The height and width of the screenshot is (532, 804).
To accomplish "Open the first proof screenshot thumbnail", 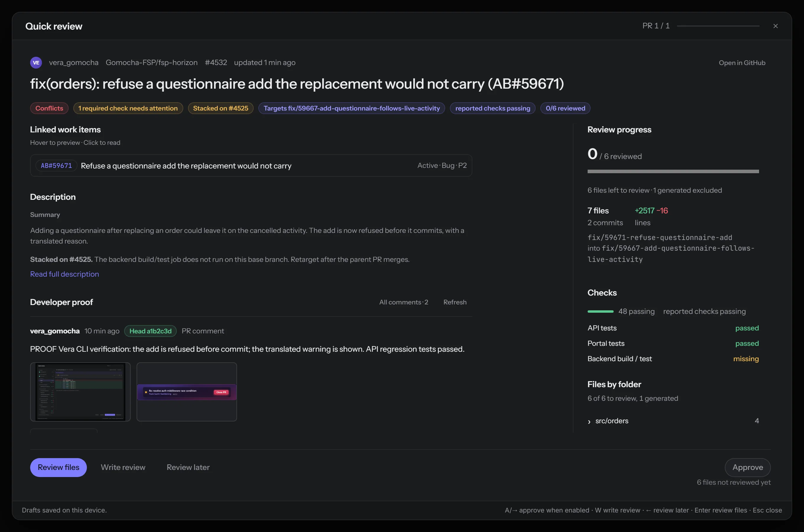I will pyautogui.click(x=80, y=392).
